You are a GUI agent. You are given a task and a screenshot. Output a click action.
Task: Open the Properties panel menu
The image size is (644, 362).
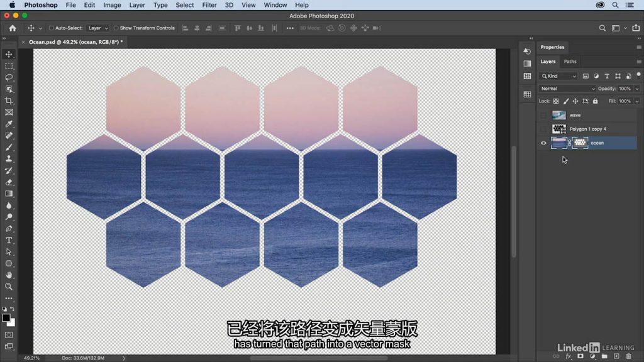[639, 47]
